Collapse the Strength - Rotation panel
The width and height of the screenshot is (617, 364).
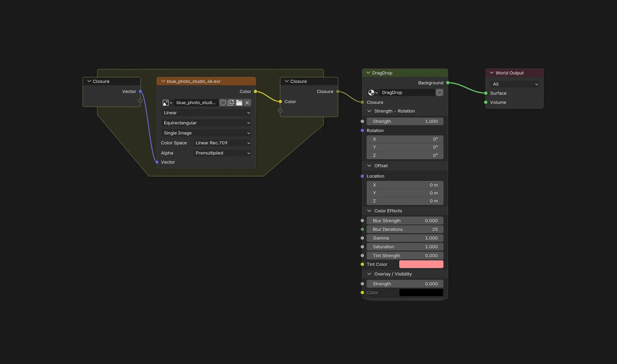tap(369, 111)
